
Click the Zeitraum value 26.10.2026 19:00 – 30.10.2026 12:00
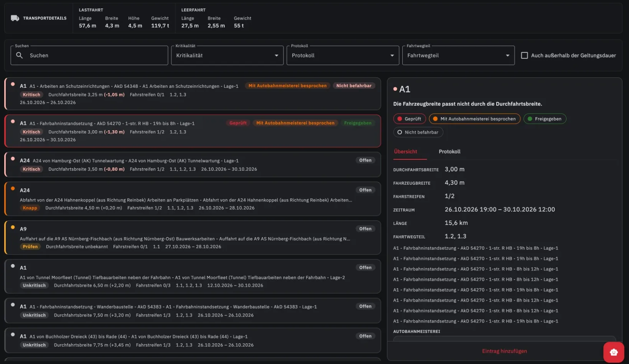coord(500,209)
